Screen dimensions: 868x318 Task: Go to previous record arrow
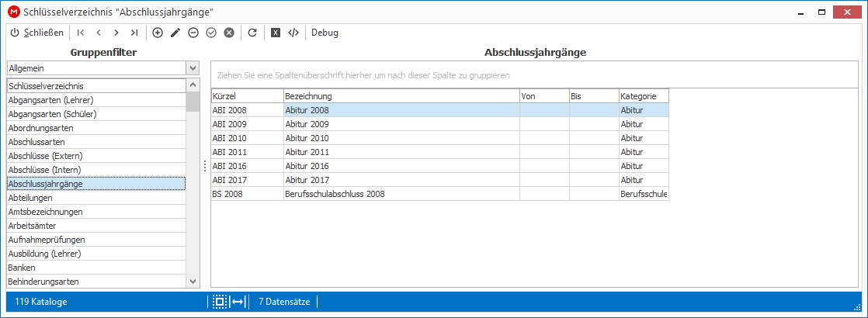pyautogui.click(x=99, y=33)
